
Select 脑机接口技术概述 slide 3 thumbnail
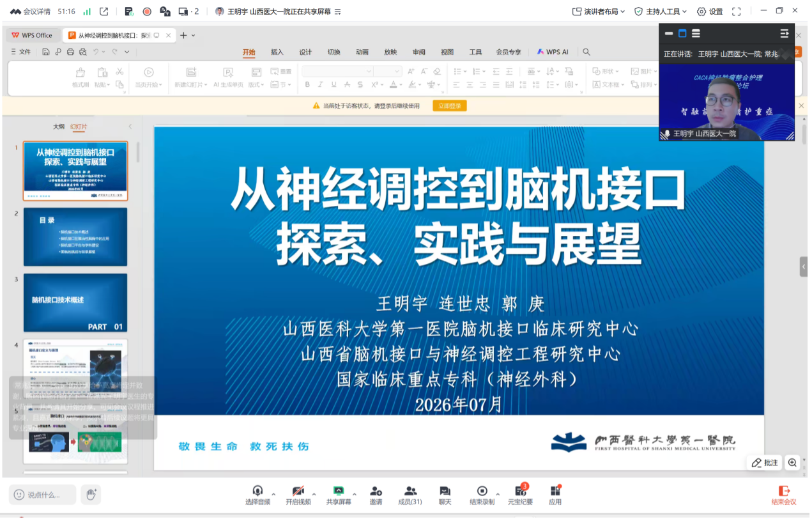point(75,302)
